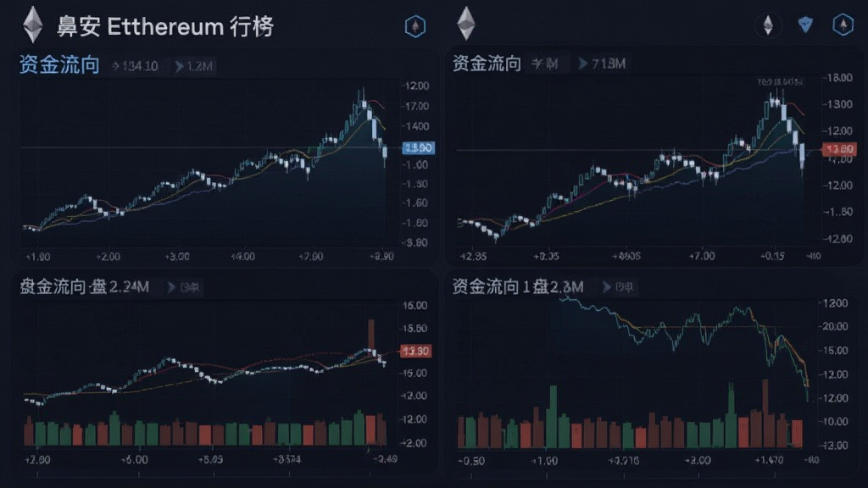This screenshot has height=488, width=868.
Task: Click the Ethereum logo atop the right panel
Action: pos(466,24)
